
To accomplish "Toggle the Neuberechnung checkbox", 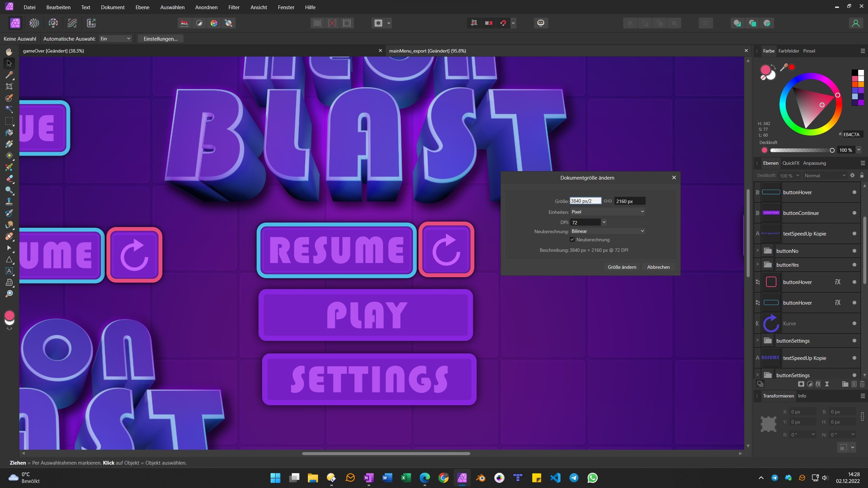I will coord(572,240).
